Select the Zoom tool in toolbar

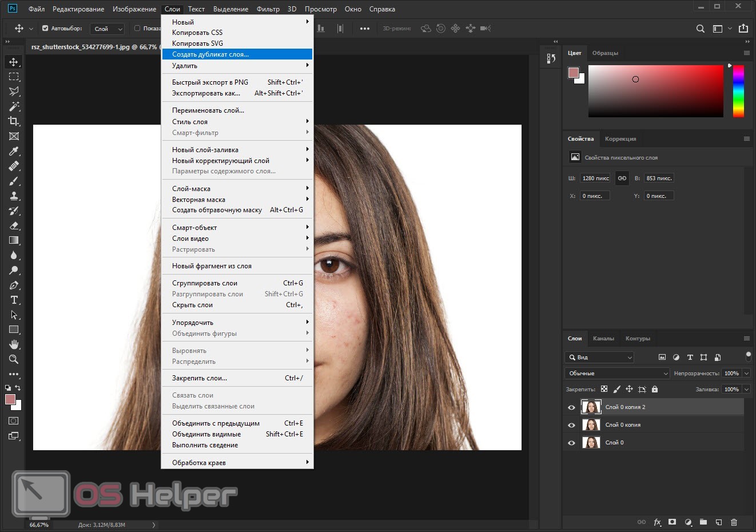pos(14,359)
